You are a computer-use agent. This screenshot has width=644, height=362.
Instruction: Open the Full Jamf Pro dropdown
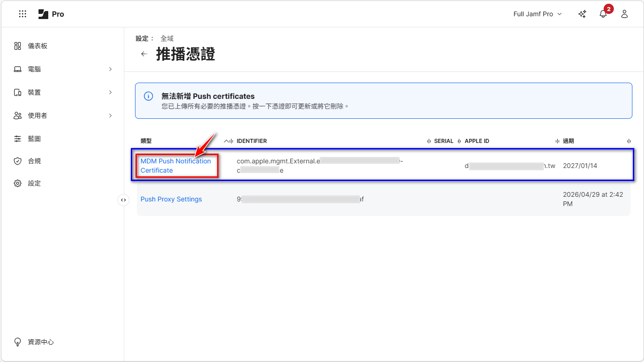[x=537, y=14]
